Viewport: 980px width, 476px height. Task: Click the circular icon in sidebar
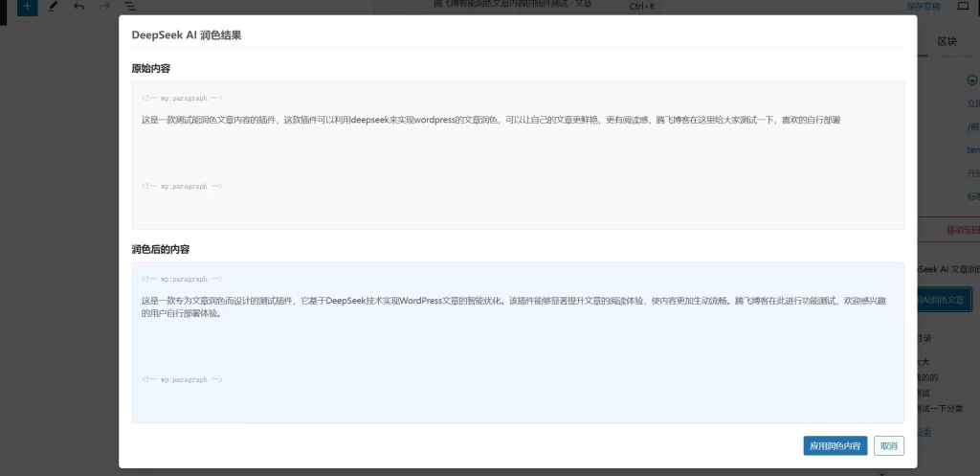pos(972,79)
